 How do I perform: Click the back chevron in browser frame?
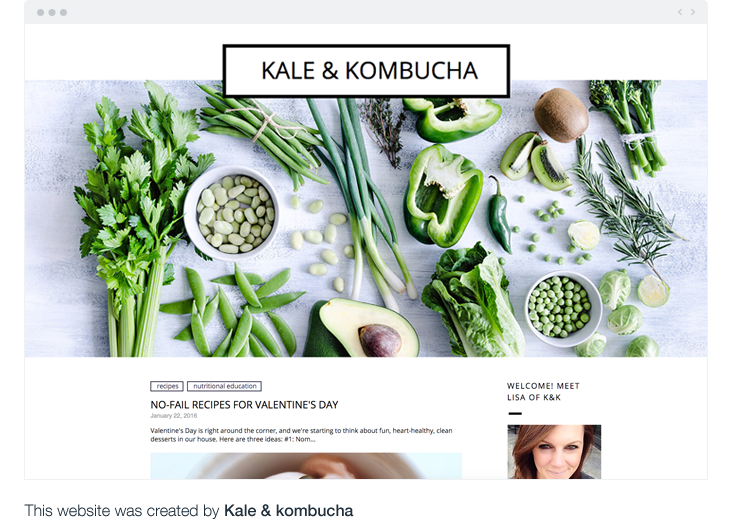pyautogui.click(x=680, y=12)
